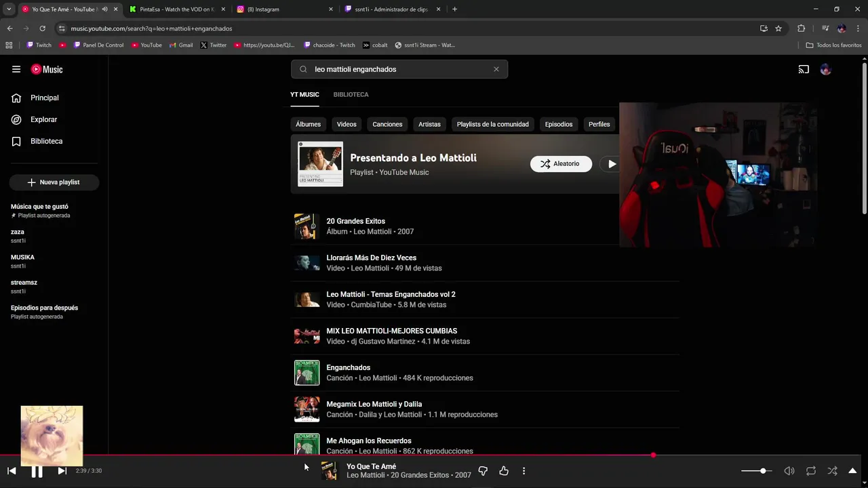Screen dimensions: 868x488
Task: Switch to YT MUSIC tab
Action: [304, 94]
